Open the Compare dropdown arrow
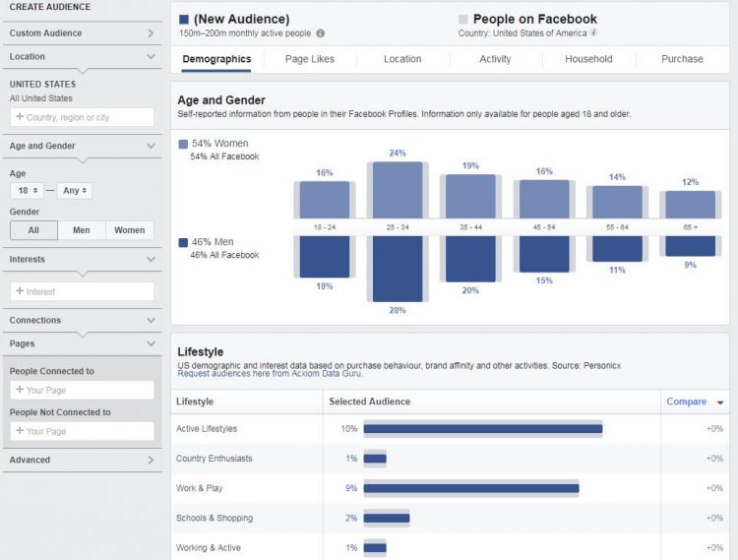This screenshot has width=738, height=560. 720,403
